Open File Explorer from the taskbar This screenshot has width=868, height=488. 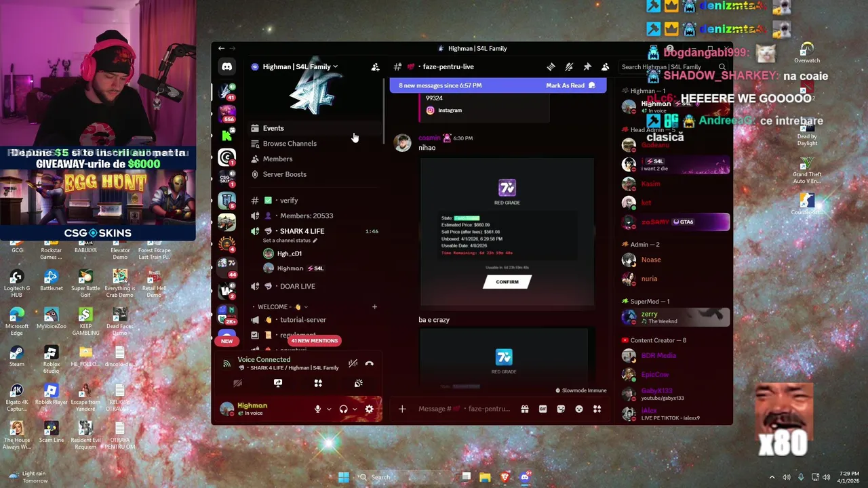[485, 477]
